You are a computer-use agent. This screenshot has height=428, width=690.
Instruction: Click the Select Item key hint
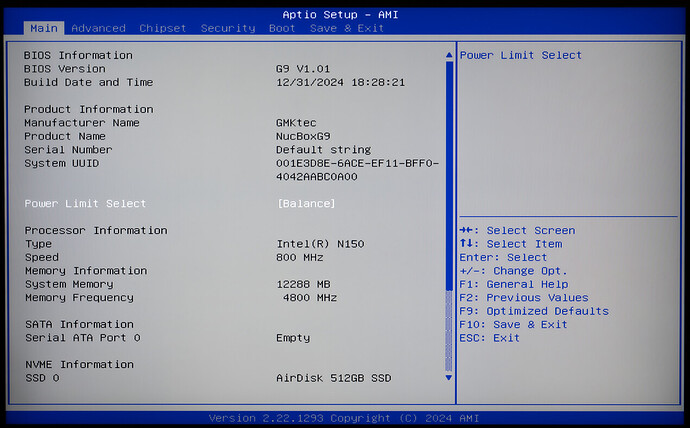click(511, 244)
